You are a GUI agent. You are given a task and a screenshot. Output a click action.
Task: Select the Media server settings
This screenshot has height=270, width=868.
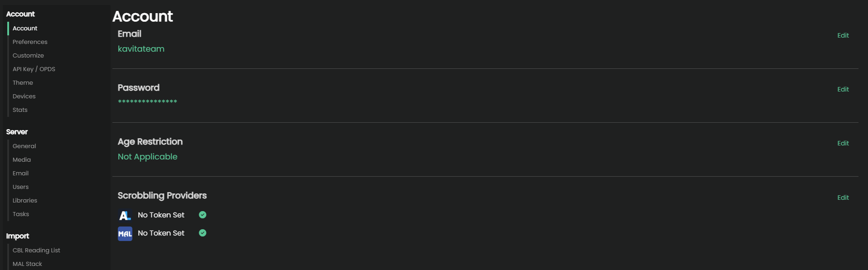click(x=22, y=159)
